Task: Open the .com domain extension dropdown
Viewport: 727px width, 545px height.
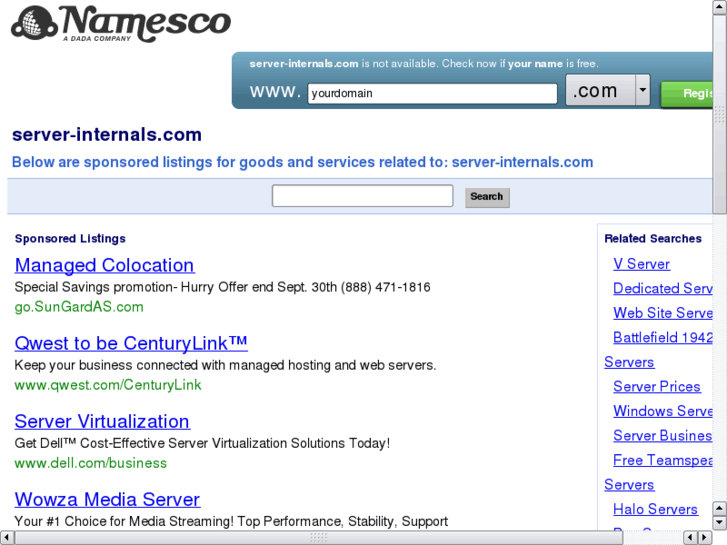Action: pyautogui.click(x=642, y=91)
